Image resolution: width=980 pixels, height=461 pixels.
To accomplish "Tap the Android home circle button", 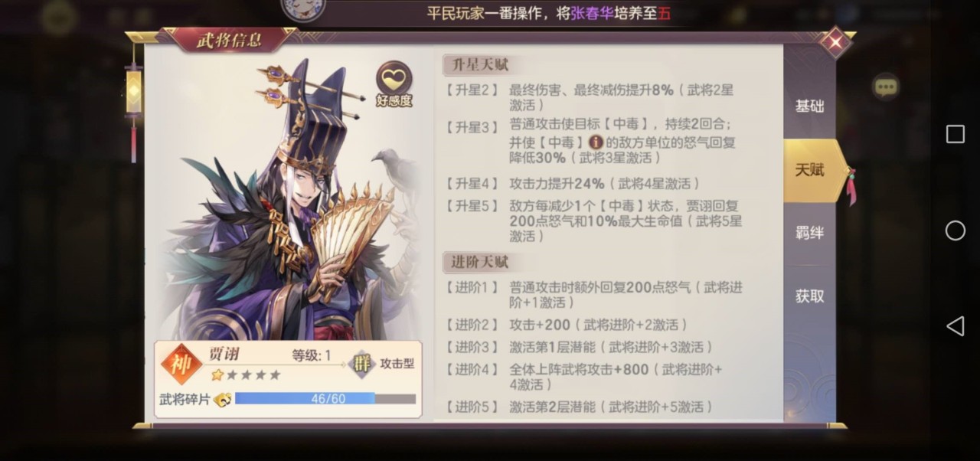I will [955, 230].
